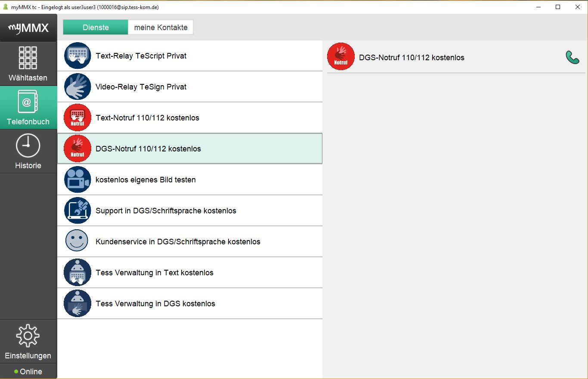Click the Tess Verwaltung in DGS icon
The image size is (588, 379).
click(x=77, y=303)
